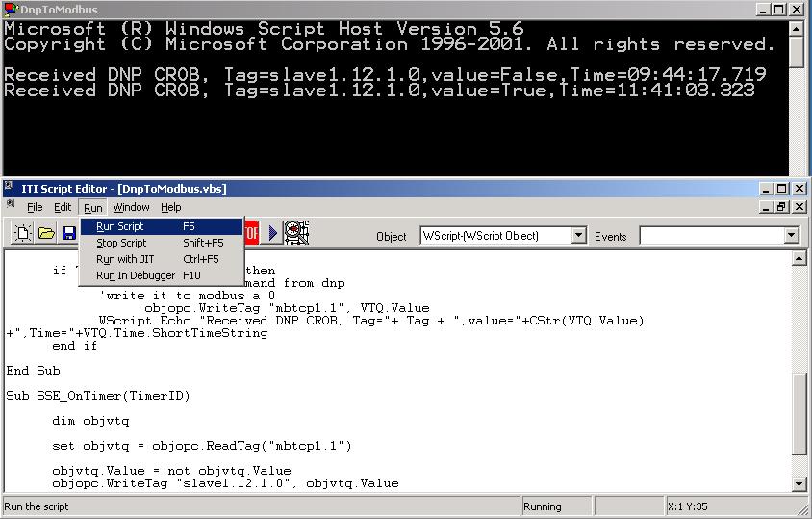Screen dimensions: 812x519
Task: Click the 'Sub SSE_OnTimer(TimerID)' line
Action: [98, 396]
